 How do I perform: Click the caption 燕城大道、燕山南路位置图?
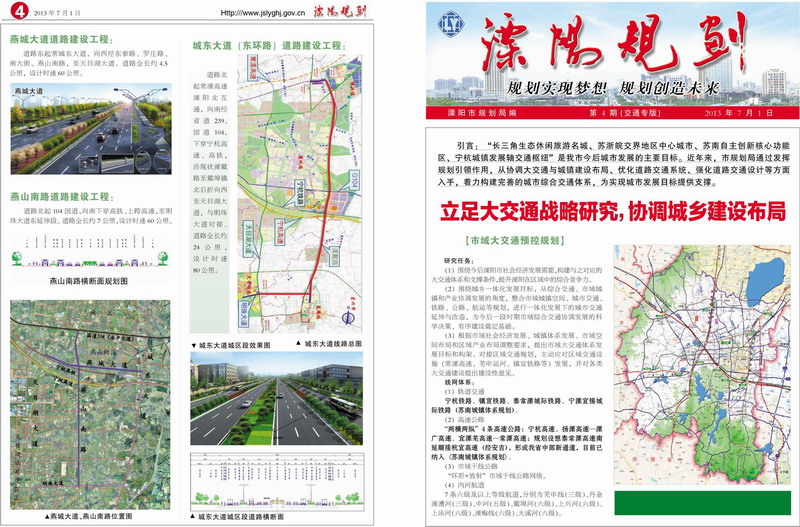(x=89, y=516)
